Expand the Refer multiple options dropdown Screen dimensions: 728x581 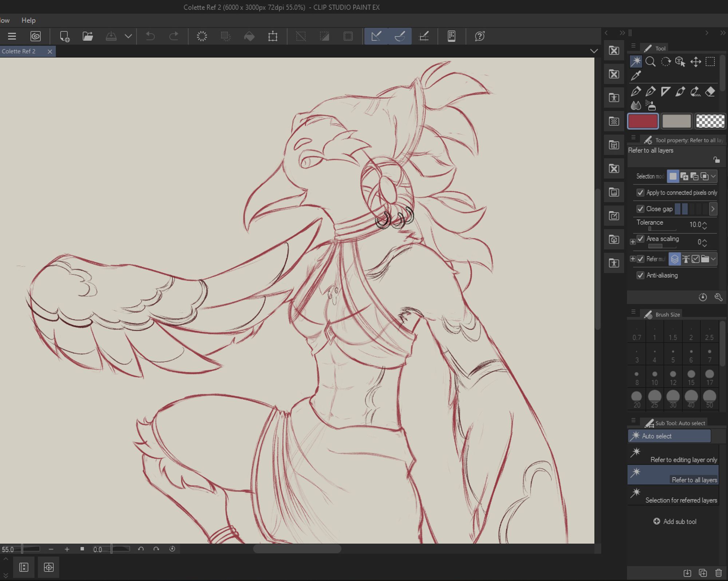(x=713, y=259)
